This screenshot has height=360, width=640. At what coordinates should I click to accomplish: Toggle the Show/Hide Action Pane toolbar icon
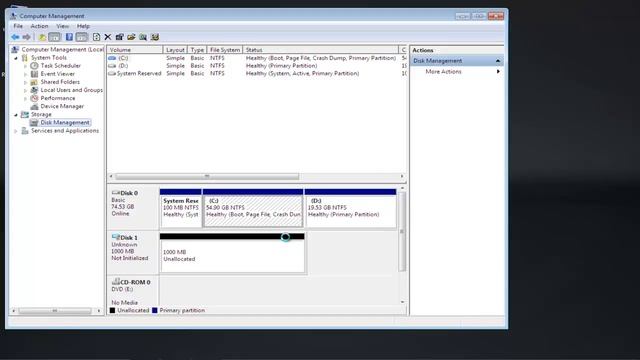[82, 37]
